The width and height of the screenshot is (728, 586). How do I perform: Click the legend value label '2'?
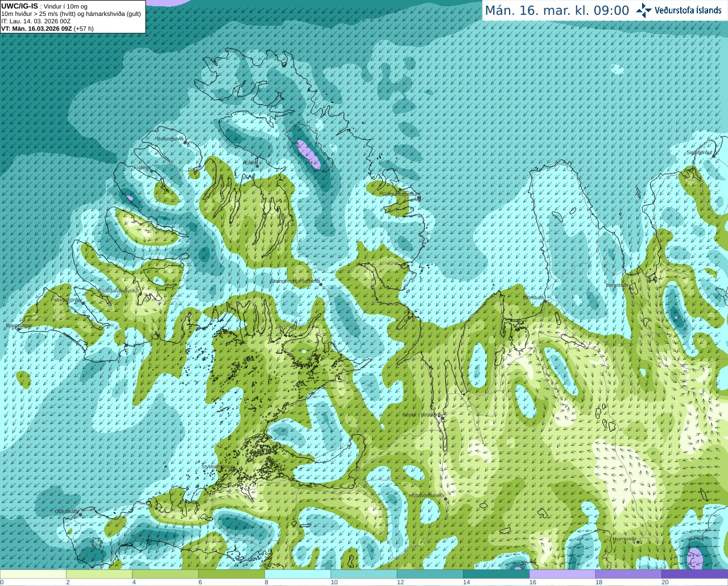(68, 582)
